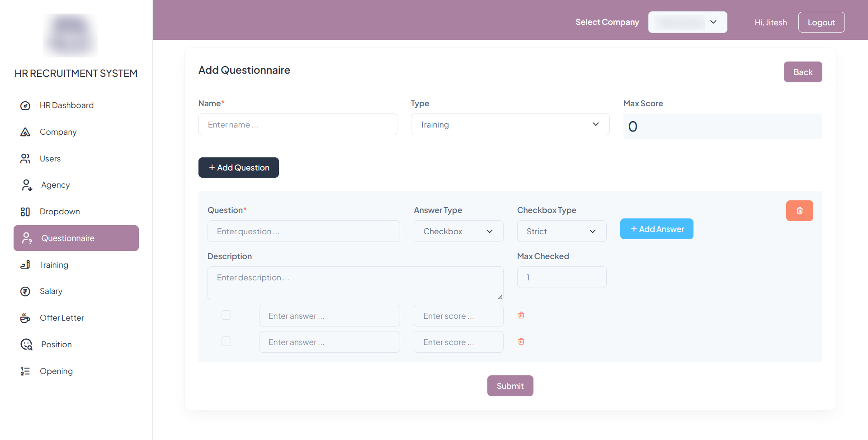868x440 pixels.
Task: Tick the second answer row checkbox
Action: (x=226, y=341)
